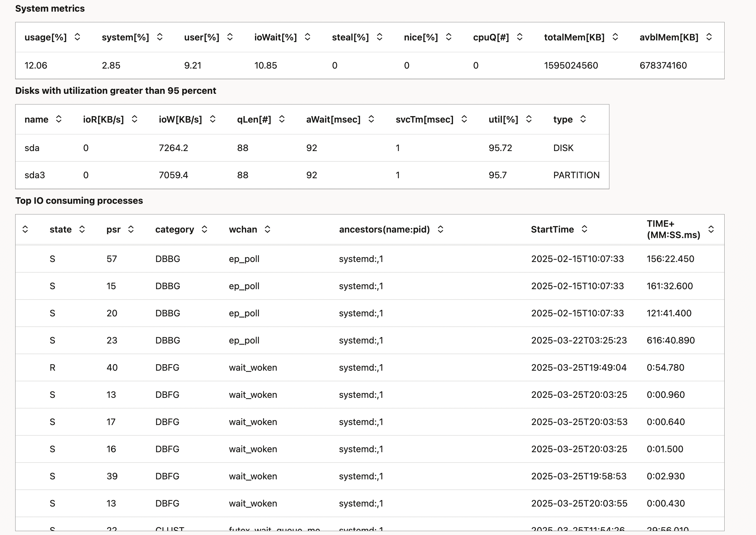Click the Top IO consuming processes heading
The image size is (756, 535).
pos(79,201)
